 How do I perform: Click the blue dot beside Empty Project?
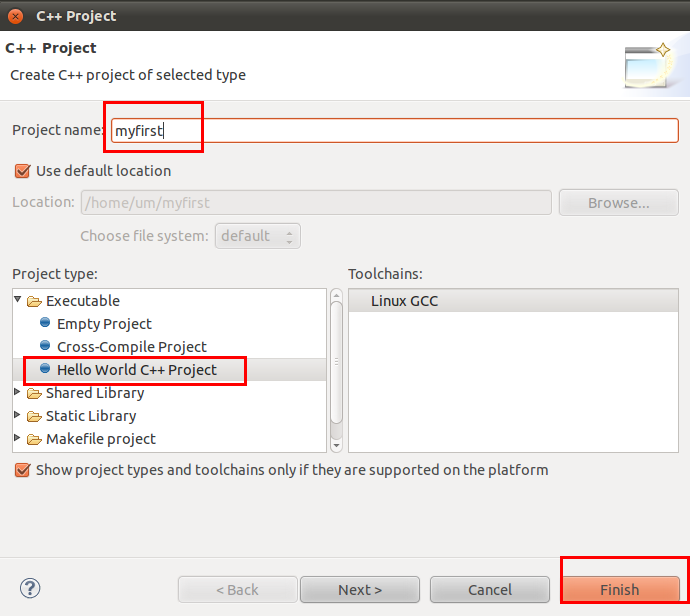tap(45, 323)
